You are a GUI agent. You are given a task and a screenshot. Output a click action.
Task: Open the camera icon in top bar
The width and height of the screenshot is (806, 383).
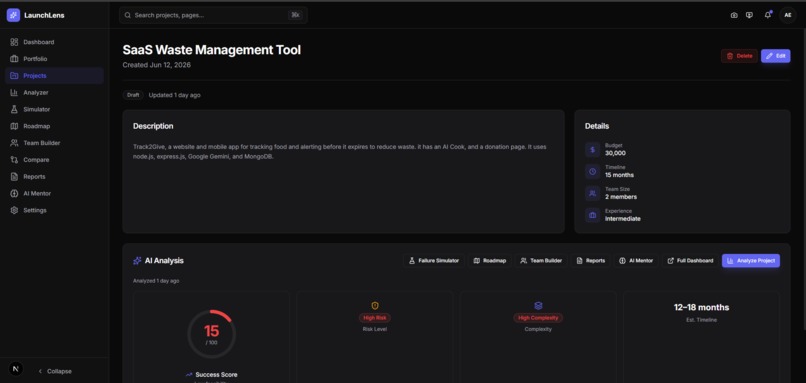click(734, 15)
